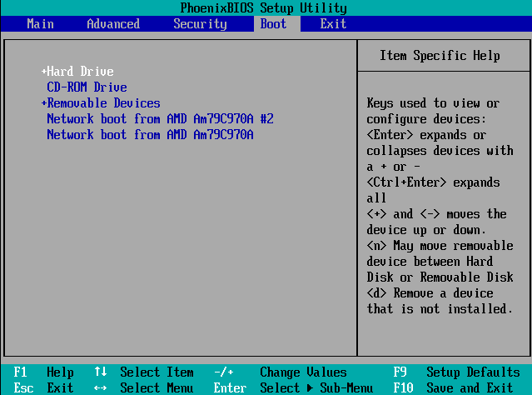Screen dimensions: 532x395
Task: Select the Boot tab
Action: (x=273, y=24)
